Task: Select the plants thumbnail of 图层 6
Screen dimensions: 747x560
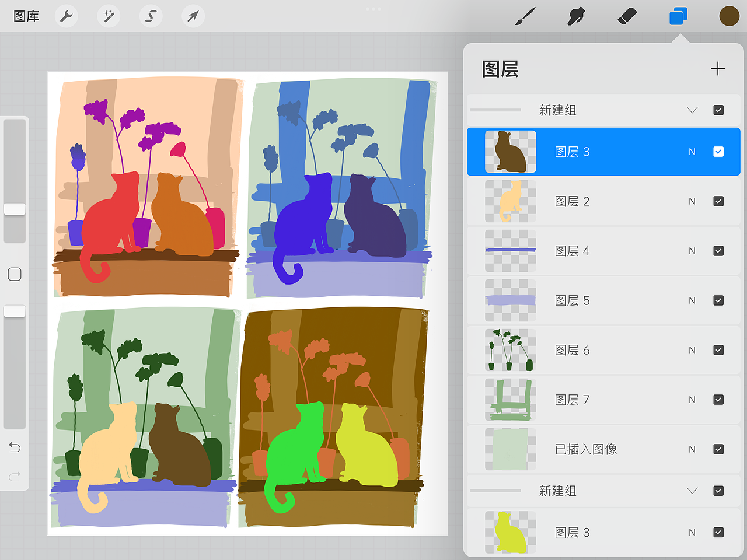Action: tap(511, 350)
